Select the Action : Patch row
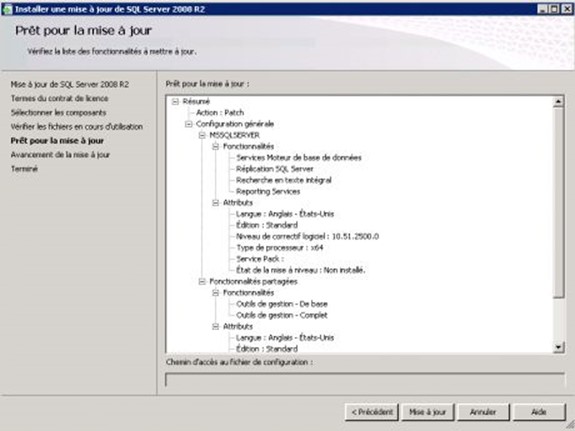Viewport: 575px width, 431px height. click(x=220, y=113)
